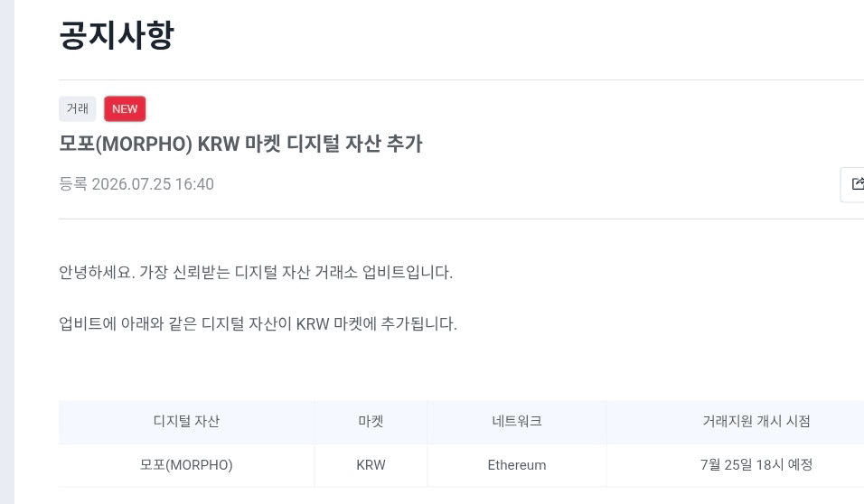Click the 공지사항 page heading

click(117, 35)
